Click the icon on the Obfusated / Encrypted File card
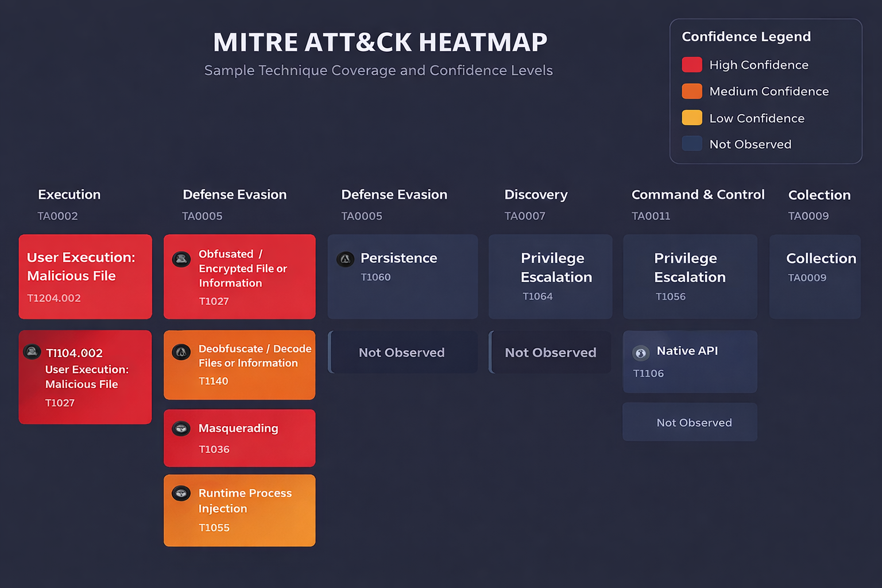 pos(181,260)
